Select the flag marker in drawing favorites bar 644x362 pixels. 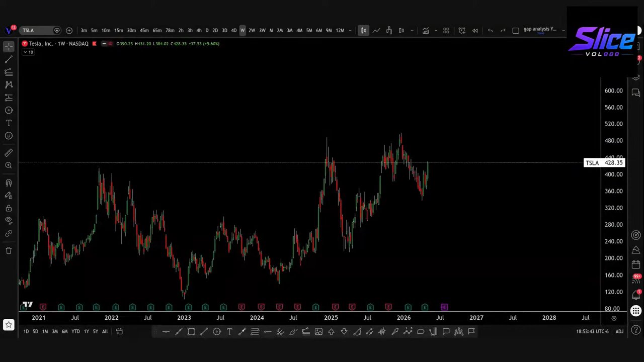[471, 331]
